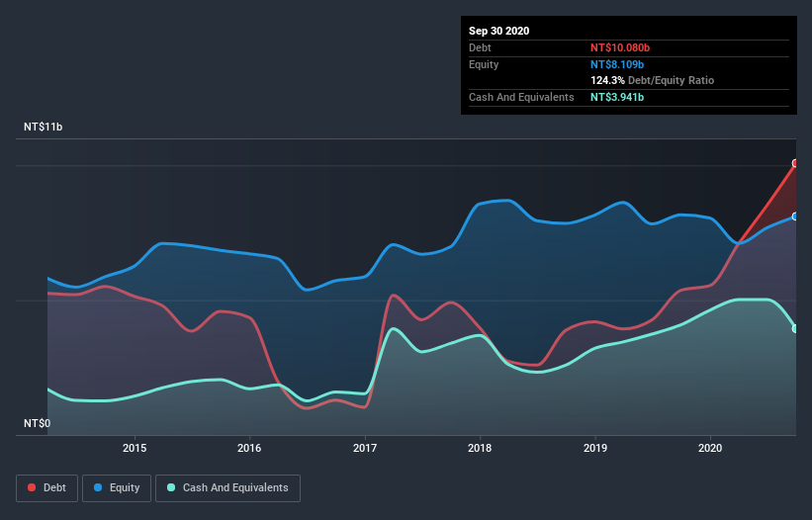Toggle the Debt legend button

coord(47,488)
